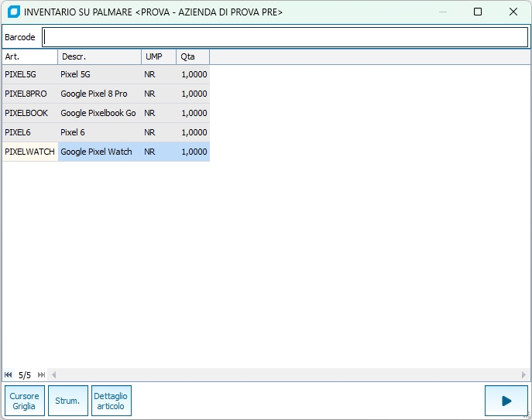This screenshot has height=420, width=532.
Task: Click the application logo in title bar
Action: point(14,12)
